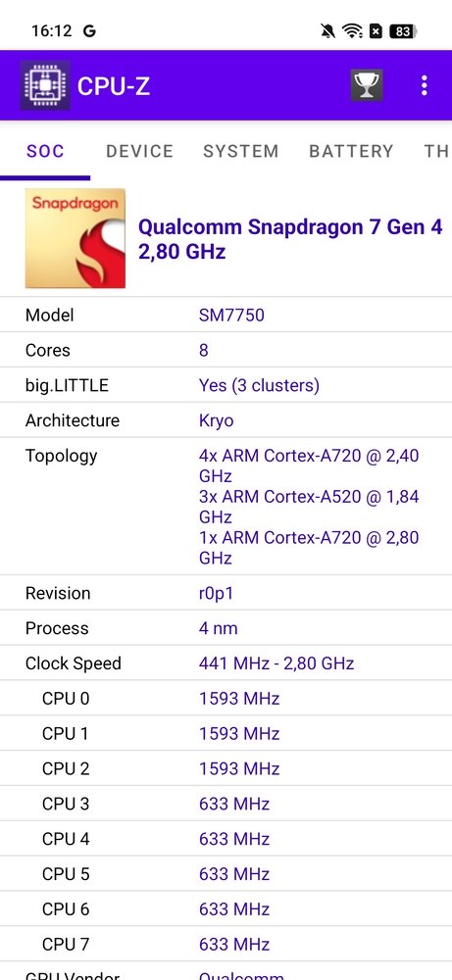Open the trophy benchmark icon

[x=367, y=85]
